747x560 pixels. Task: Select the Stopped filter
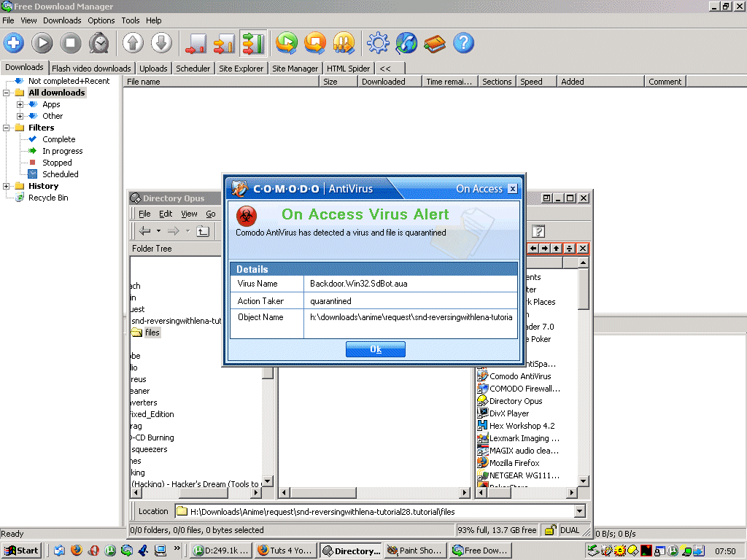57,163
